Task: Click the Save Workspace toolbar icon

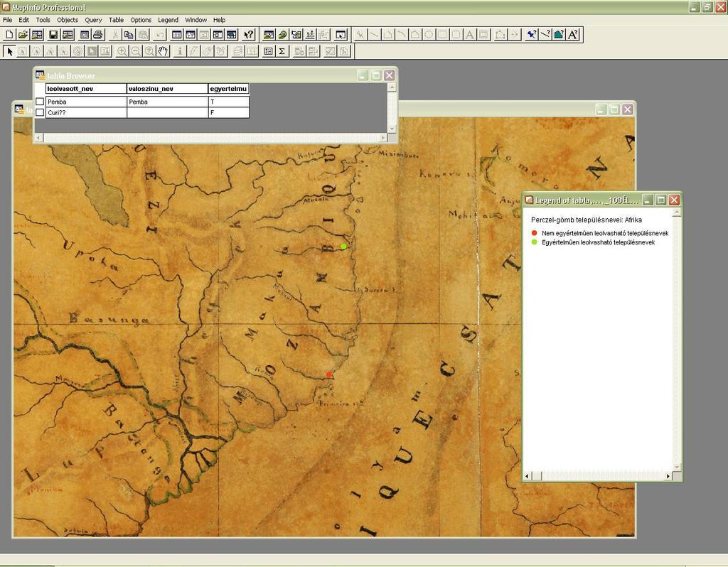Action: tap(68, 35)
